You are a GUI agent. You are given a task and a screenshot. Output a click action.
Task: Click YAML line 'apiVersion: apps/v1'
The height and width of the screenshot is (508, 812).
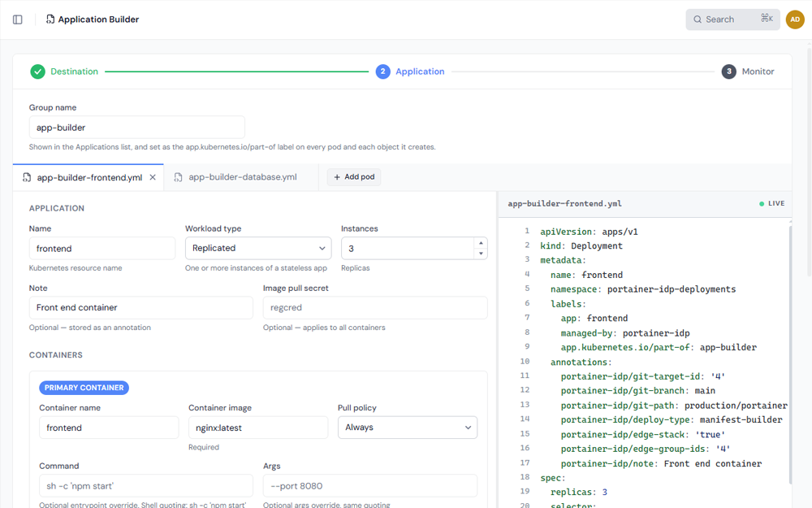click(589, 232)
